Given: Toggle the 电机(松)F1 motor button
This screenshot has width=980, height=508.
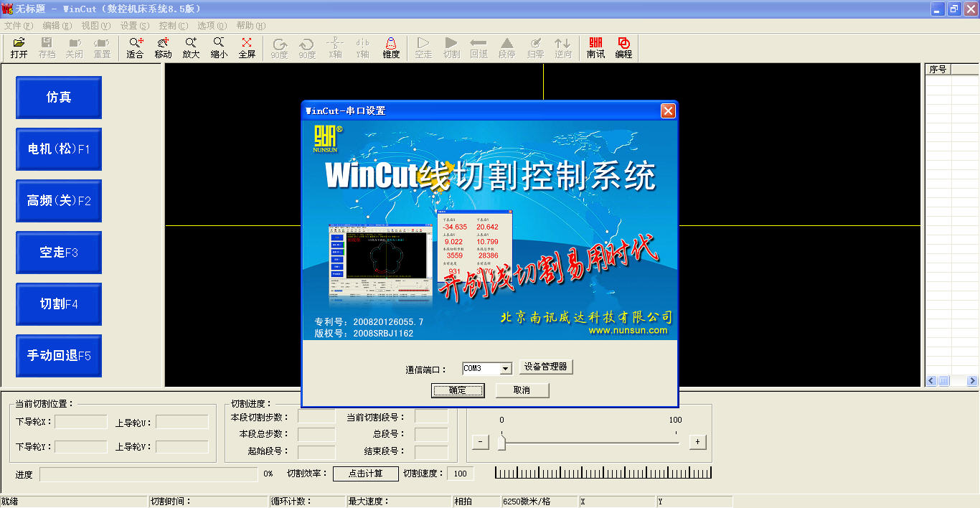Looking at the screenshot, I should [x=59, y=149].
